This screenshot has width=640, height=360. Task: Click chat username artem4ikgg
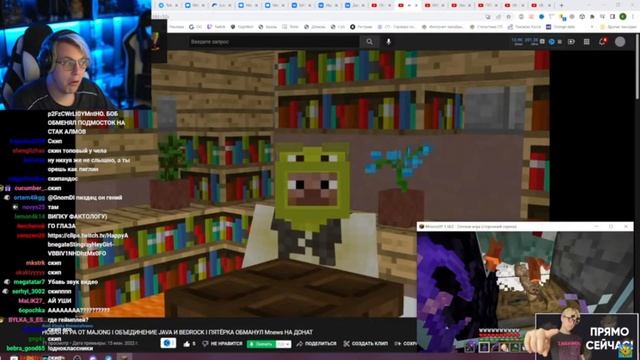coord(29,198)
